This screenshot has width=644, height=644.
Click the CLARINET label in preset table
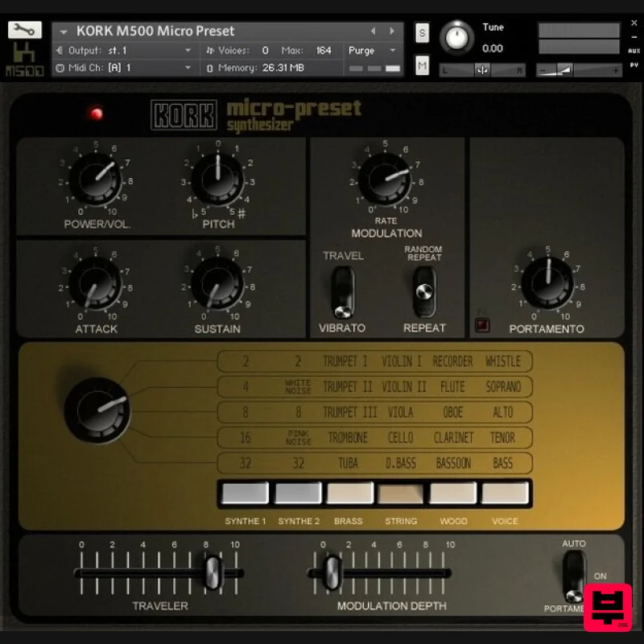tap(453, 438)
